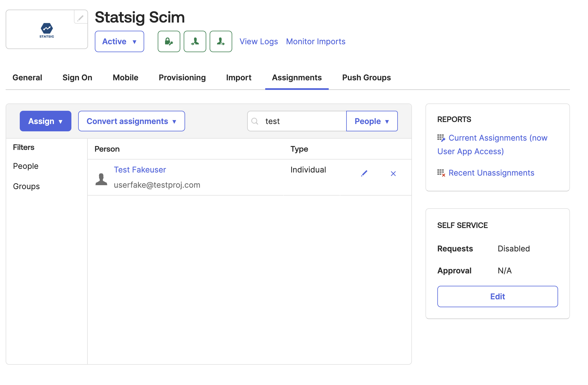Screen dimensions: 588x385
Task: Click the magnifying glass in the search box
Action: pos(255,121)
